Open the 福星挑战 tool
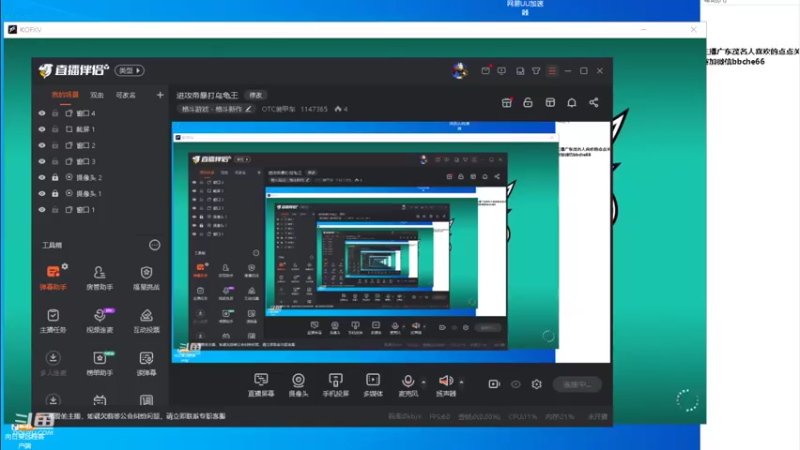 pyautogui.click(x=146, y=278)
